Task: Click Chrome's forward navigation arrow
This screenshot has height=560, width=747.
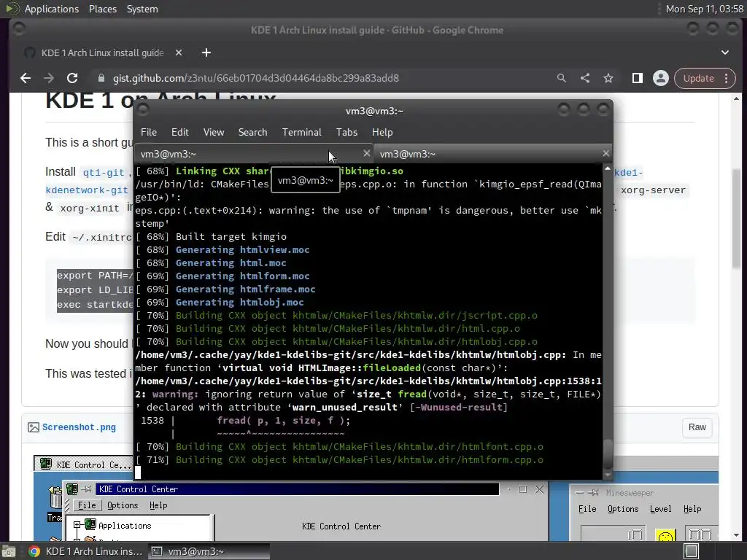Action: [x=49, y=78]
